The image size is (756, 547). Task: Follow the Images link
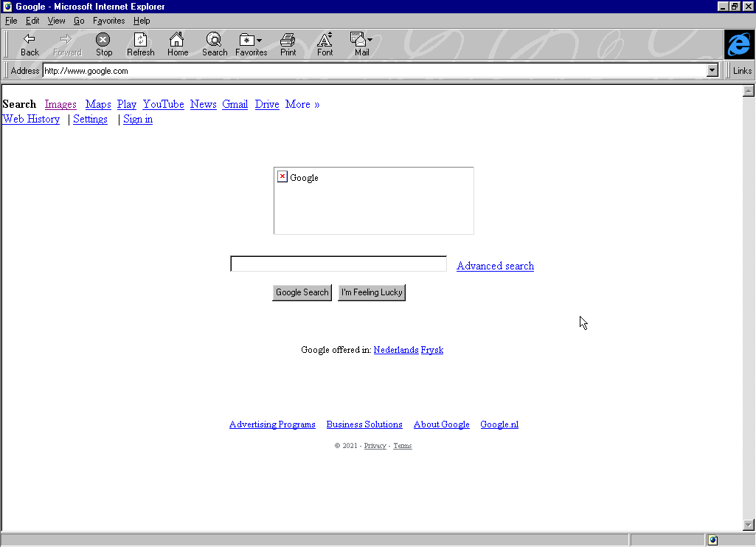pyautogui.click(x=60, y=104)
